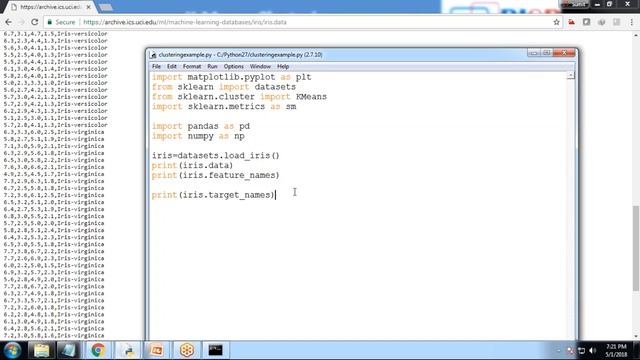
Task: Open the Window menu in IDLE
Action: pos(260,66)
